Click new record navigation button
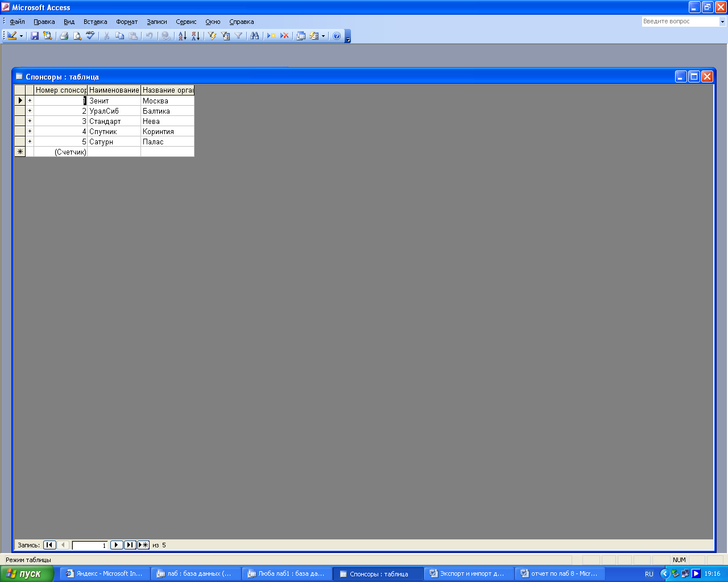The width and height of the screenshot is (728, 582). click(143, 545)
